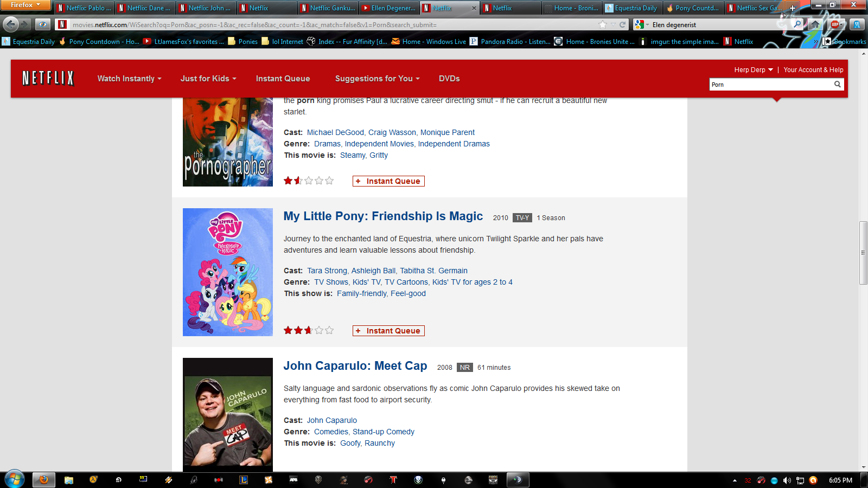This screenshot has width=868, height=488.
Task: Show hidden system tray icons arrow
Action: tap(735, 480)
